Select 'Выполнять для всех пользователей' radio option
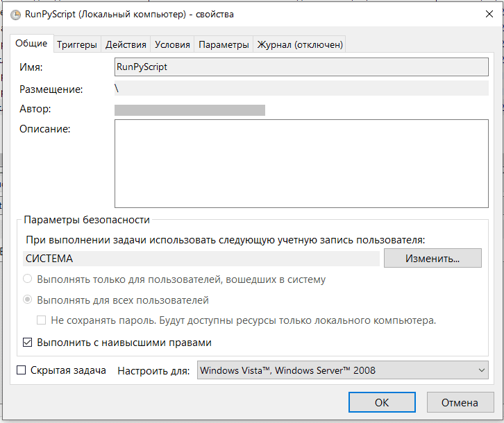The height and width of the screenshot is (423, 504). click(28, 300)
